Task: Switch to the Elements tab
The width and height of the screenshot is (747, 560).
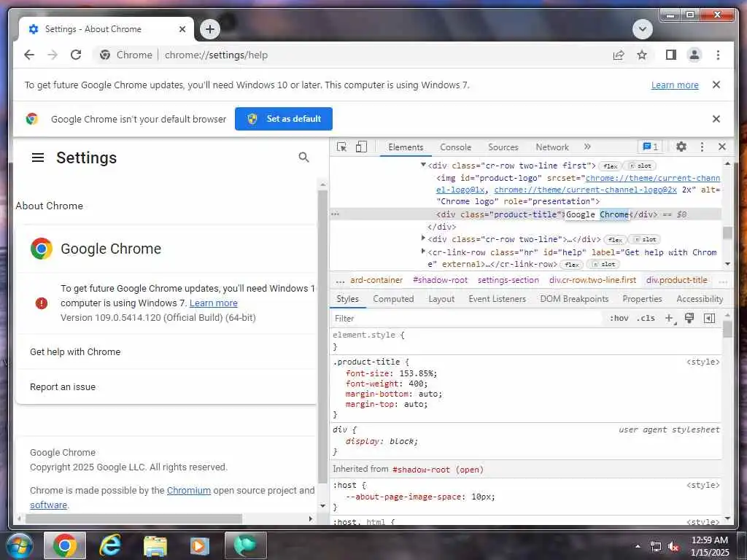Action: 406,147
